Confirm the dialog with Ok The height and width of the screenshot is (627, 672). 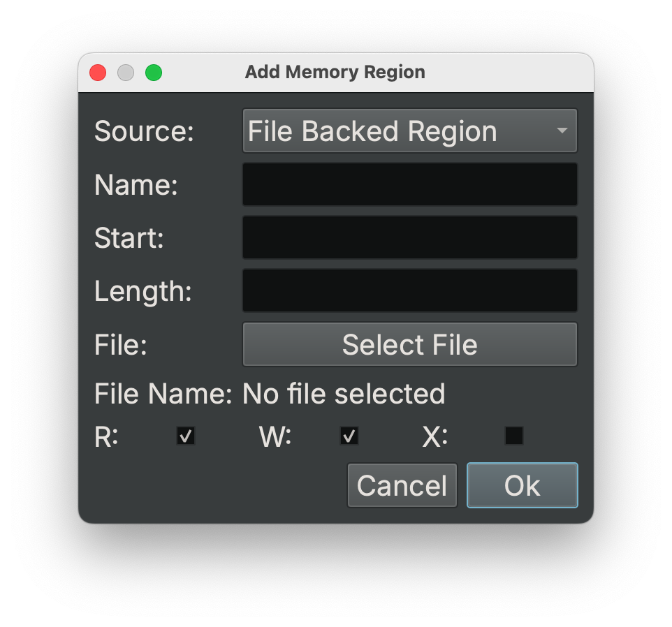tap(522, 485)
